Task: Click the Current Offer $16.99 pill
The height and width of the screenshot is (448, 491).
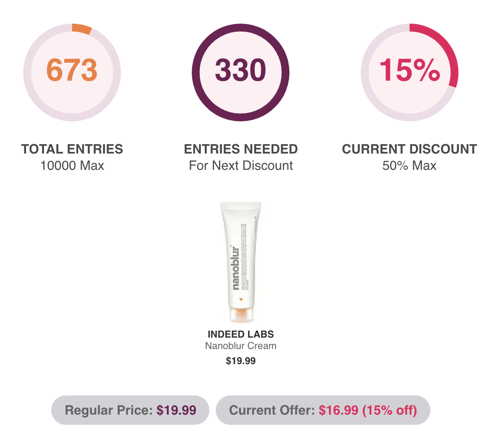Action: coord(323,410)
